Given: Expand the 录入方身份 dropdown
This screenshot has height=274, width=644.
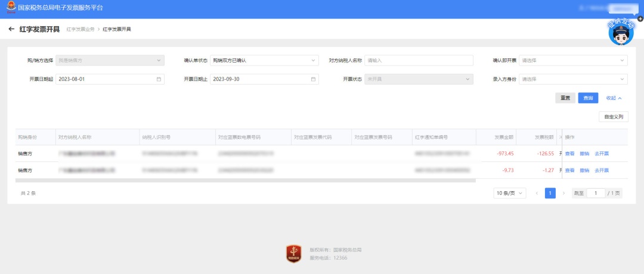Looking at the screenshot, I should [573, 79].
